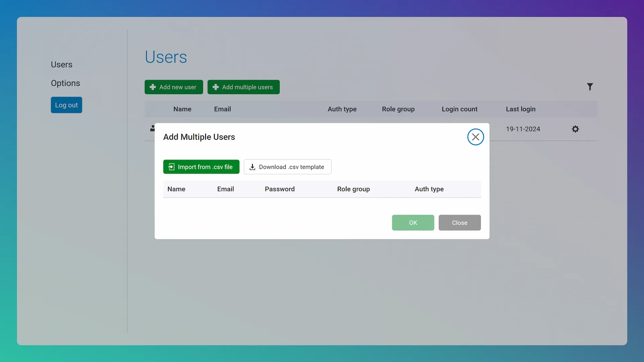Click the user avatar icon in row
The image size is (644, 362).
pyautogui.click(x=152, y=128)
